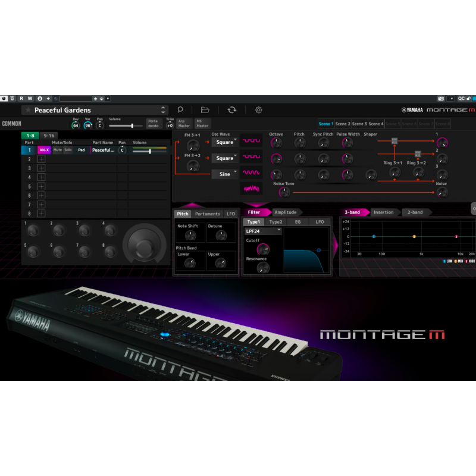476x476 pixels.
Task: Click the host bar diamond arrow icon
Action: coord(48,98)
